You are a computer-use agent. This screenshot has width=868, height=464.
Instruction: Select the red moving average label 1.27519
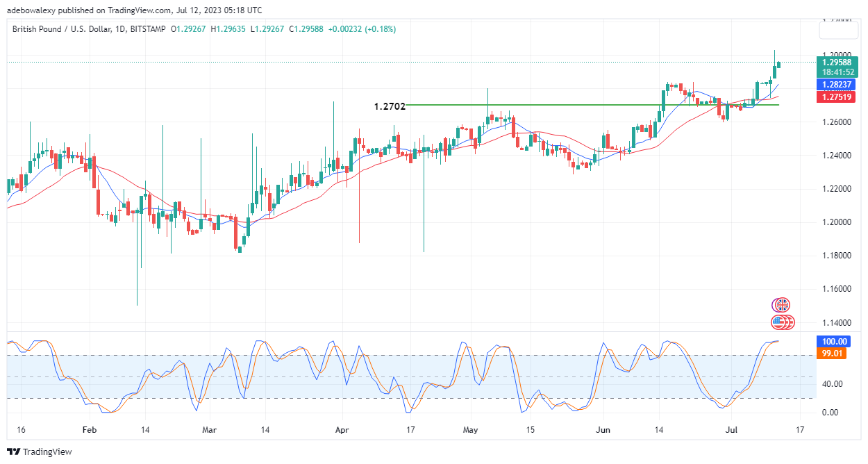click(836, 97)
